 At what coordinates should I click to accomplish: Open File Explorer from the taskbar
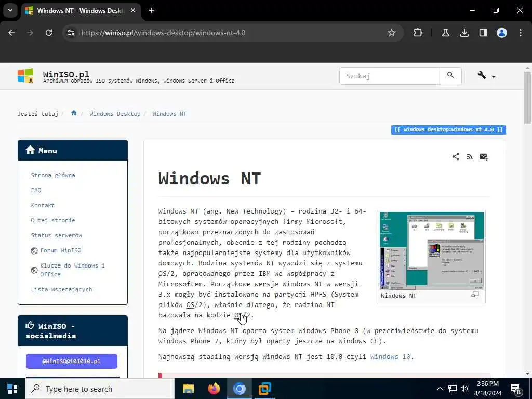pos(188,389)
